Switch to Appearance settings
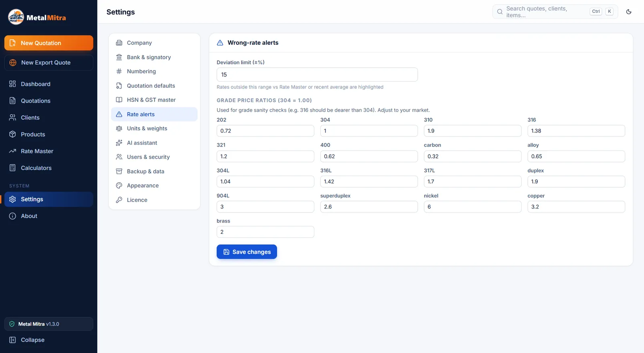Viewport: 644px width, 353px height. (154, 186)
